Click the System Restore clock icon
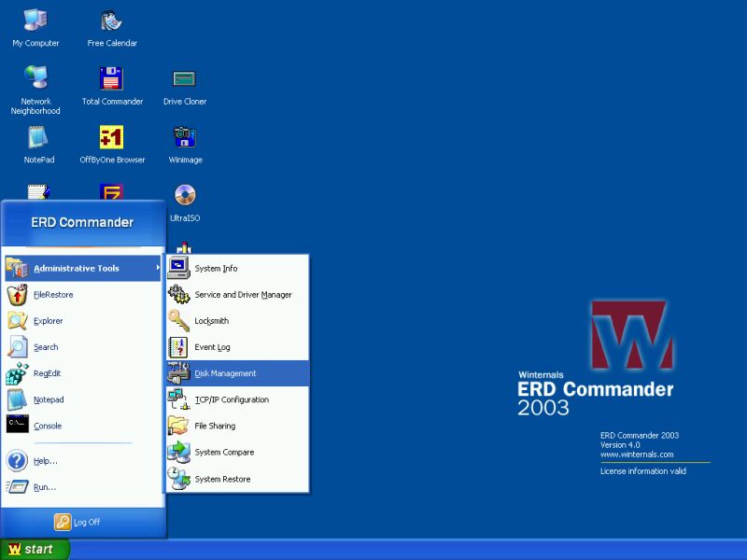747x560 pixels. 178,479
